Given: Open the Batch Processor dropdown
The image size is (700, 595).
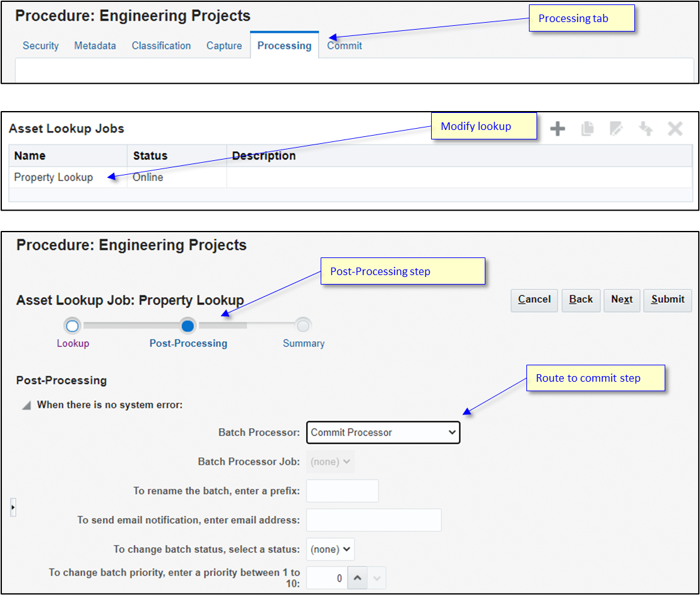Looking at the screenshot, I should tap(383, 432).
